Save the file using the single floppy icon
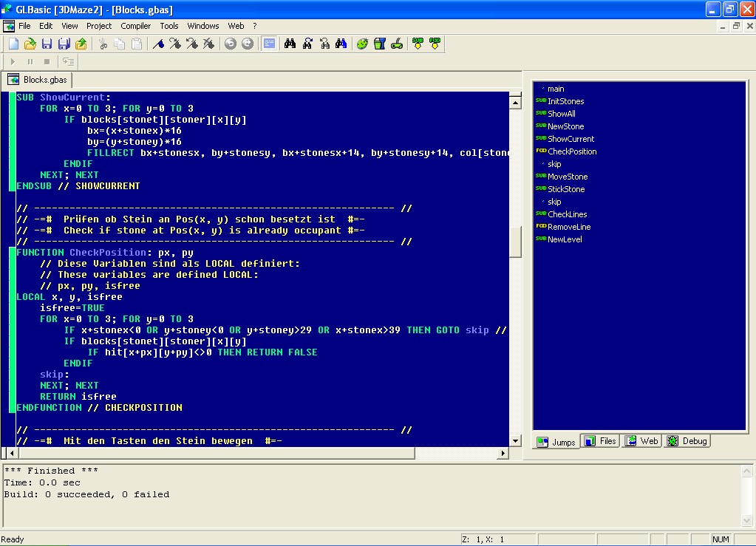 coord(47,44)
